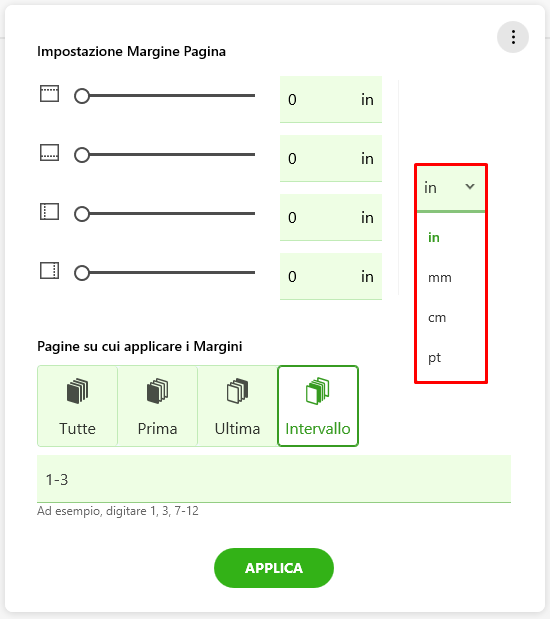Viewport: 550px width, 619px height.
Task: Click the top margin value field
Action: click(x=331, y=99)
